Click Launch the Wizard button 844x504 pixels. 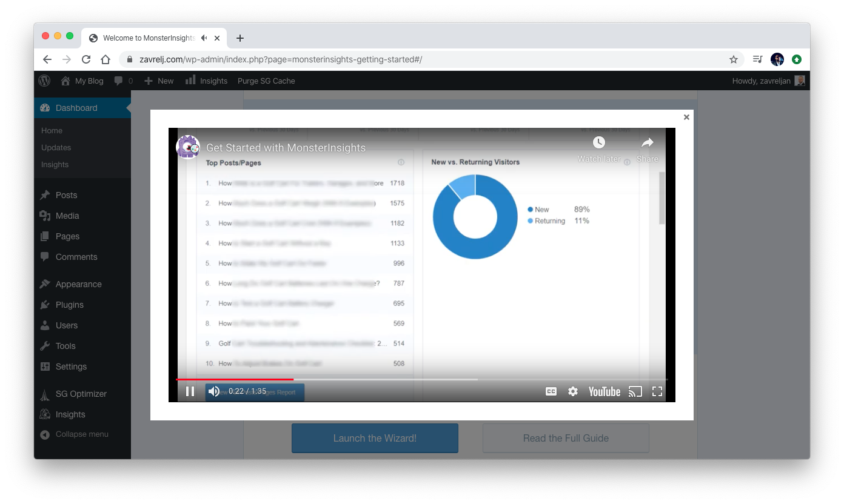[x=375, y=438]
